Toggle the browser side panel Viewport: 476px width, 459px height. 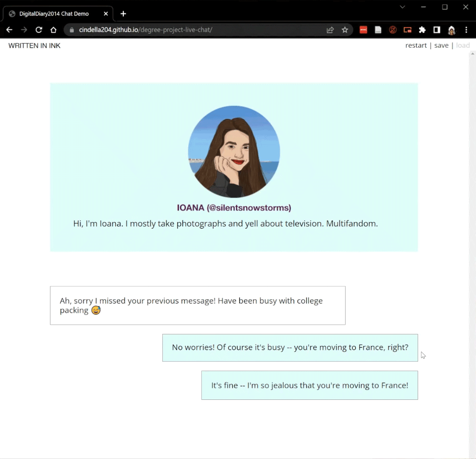[x=437, y=30]
